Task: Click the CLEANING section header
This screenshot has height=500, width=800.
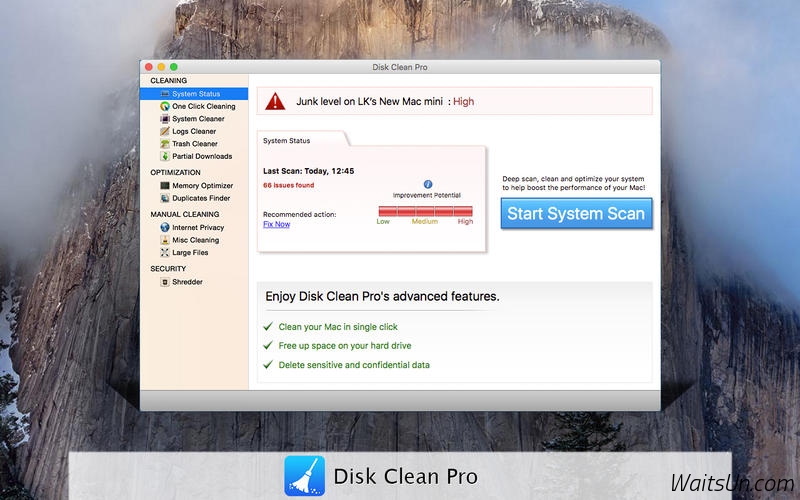Action: (168, 81)
